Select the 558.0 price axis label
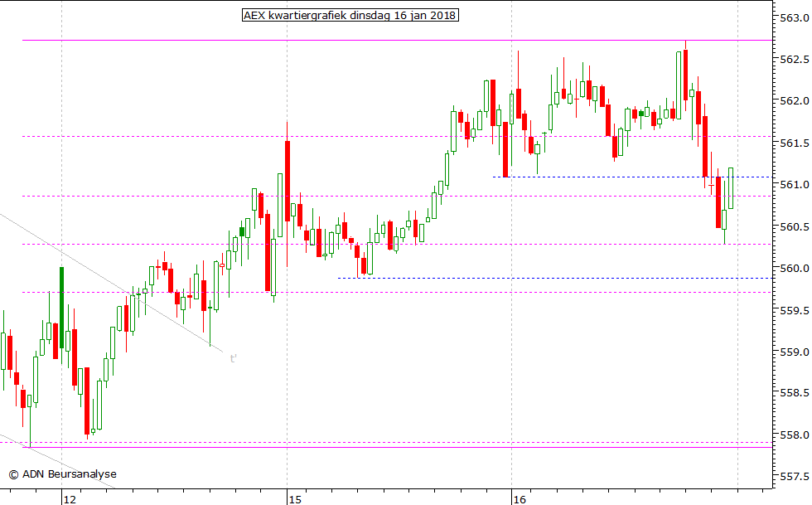Screen dimensions: 812x505 794,435
